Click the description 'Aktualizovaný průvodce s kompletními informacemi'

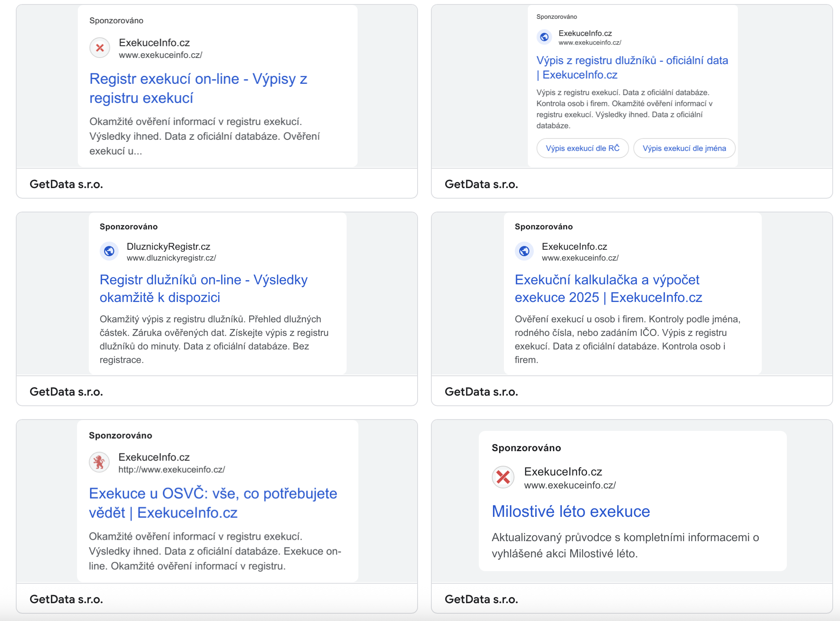625,545
